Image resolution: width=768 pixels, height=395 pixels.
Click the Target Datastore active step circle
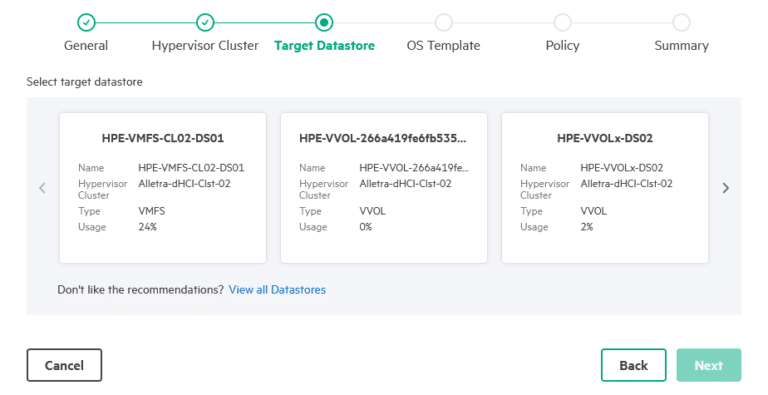tap(324, 22)
